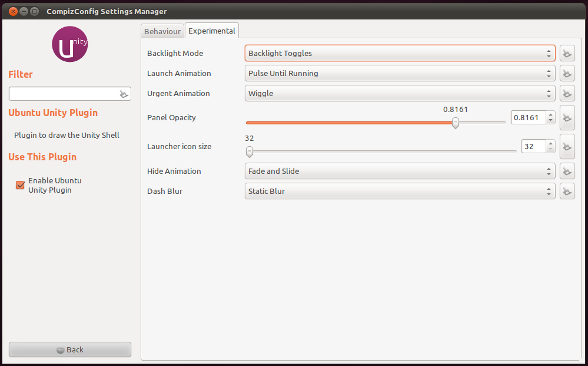Focus the Filter text input field
The width and height of the screenshot is (588, 366).
click(64, 94)
